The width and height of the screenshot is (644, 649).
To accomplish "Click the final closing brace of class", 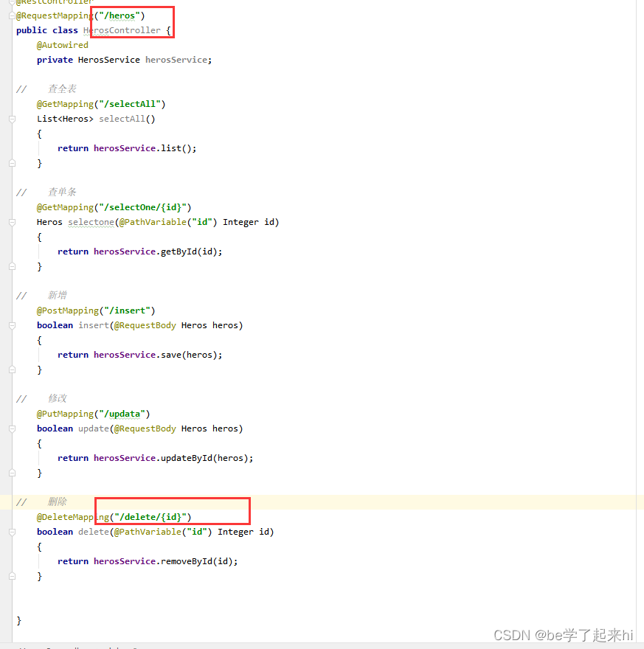I will point(18,620).
